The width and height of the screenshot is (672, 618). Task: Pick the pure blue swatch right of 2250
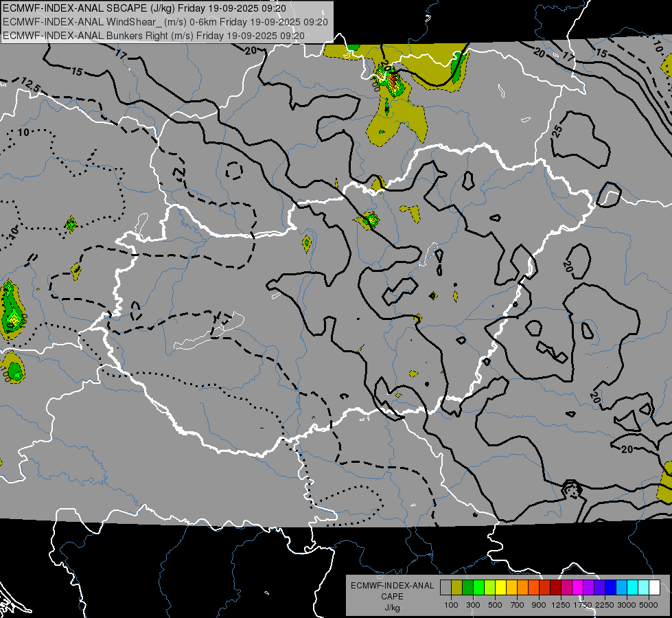tap(611, 588)
